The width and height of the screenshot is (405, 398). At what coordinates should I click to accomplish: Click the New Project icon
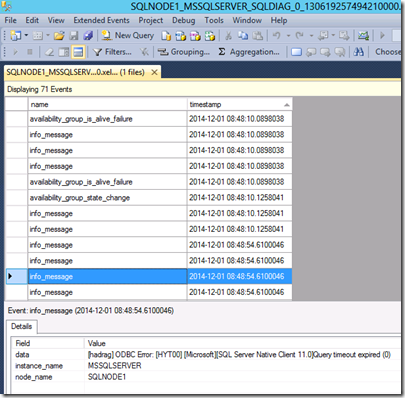click(15, 35)
